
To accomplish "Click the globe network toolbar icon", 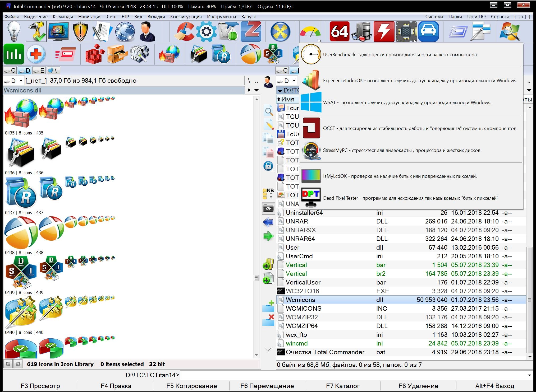I will click(x=124, y=32).
